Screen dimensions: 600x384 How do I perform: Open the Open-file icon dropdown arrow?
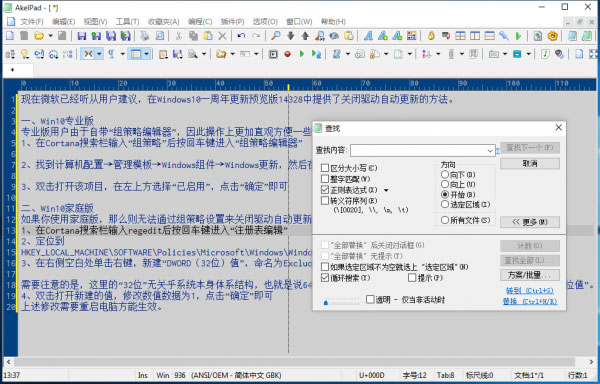pos(50,36)
